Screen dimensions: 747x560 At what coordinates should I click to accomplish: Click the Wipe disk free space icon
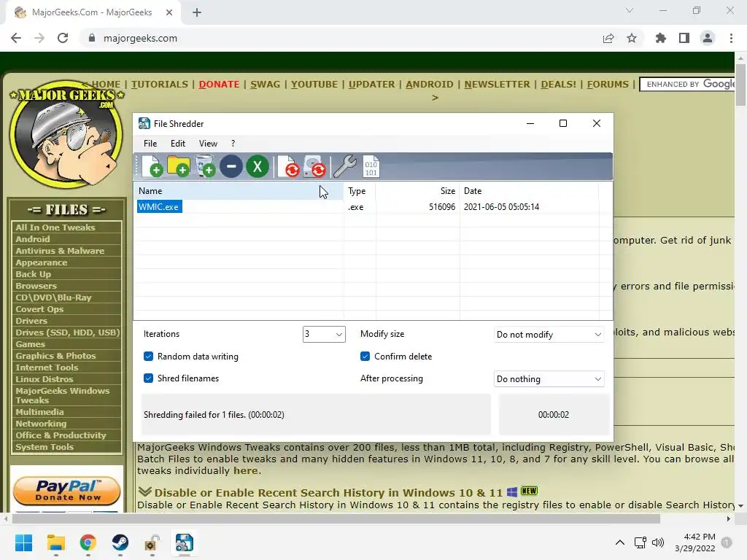point(315,166)
